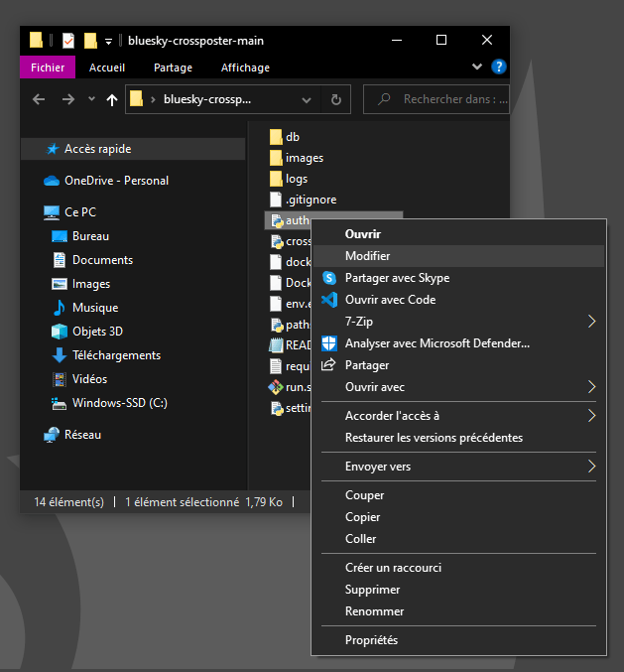Viewport: 624px width, 672px height.
Task: Click the refresh button in address bar
Action: point(336,99)
